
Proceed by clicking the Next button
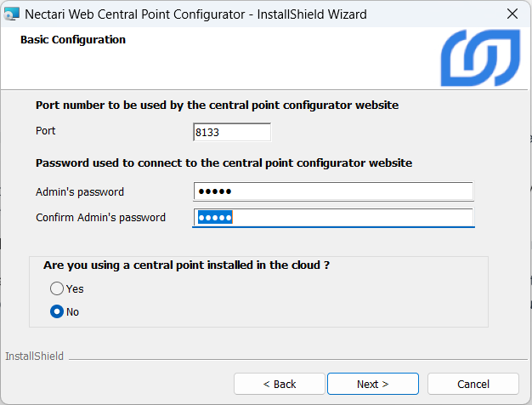[x=372, y=384]
